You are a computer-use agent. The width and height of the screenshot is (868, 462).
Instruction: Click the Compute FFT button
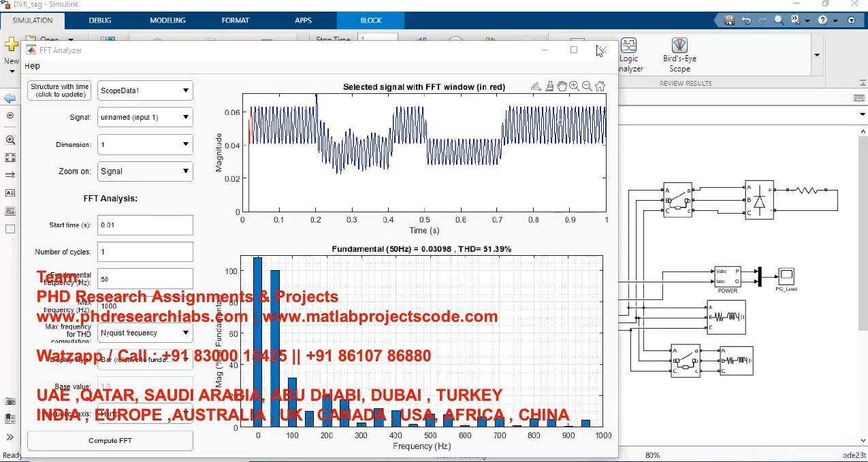[110, 440]
